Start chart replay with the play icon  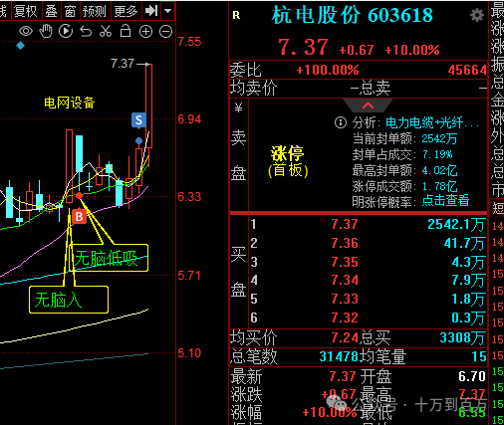66,31
